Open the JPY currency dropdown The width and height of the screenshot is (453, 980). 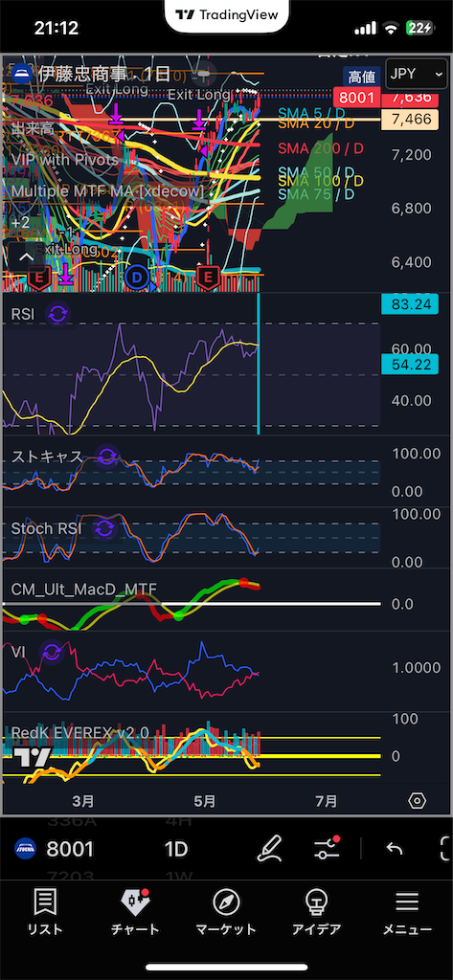pos(416,74)
